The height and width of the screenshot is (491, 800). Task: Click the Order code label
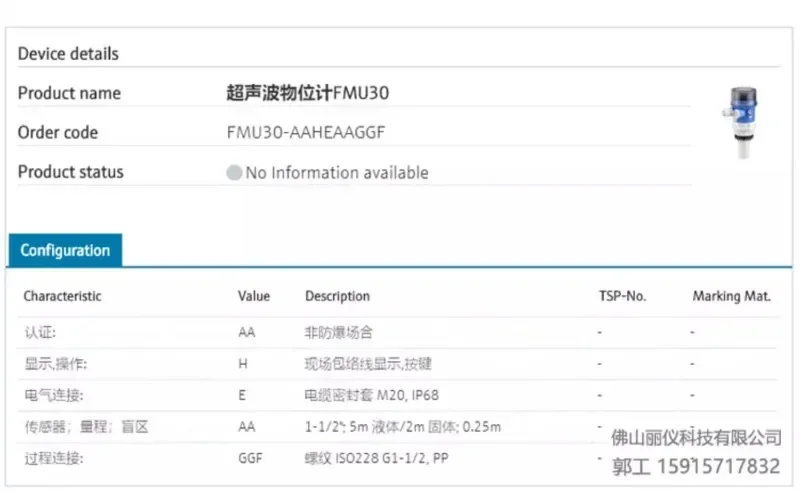click(58, 132)
